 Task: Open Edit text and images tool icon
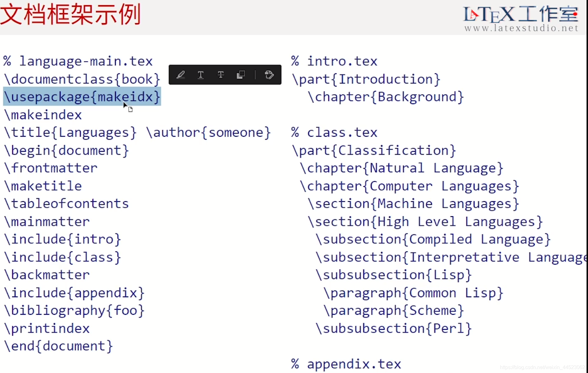(x=269, y=75)
